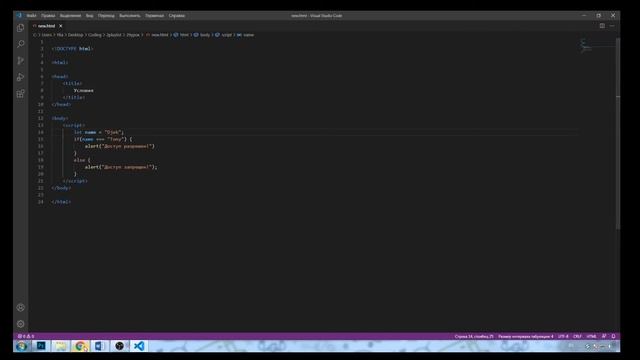Screen dimensions: 640x360
Task: Click the opening title tag on line 7
Action: coord(72,83)
